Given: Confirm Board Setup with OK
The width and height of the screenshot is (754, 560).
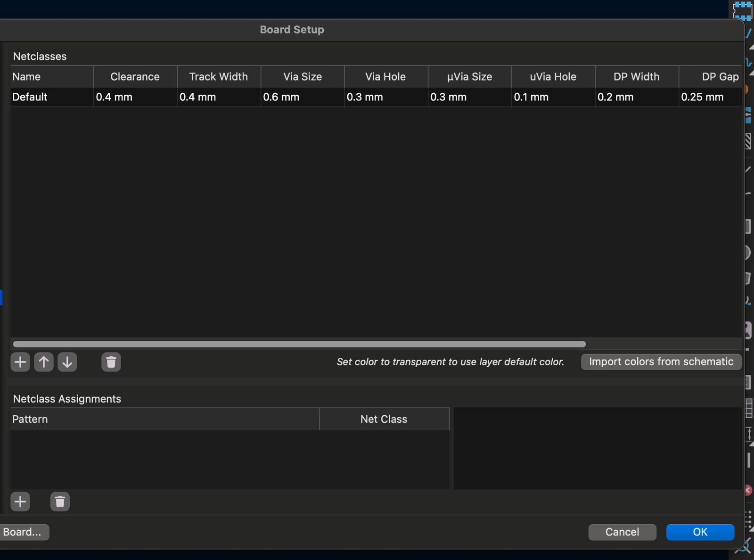Looking at the screenshot, I should pos(700,532).
